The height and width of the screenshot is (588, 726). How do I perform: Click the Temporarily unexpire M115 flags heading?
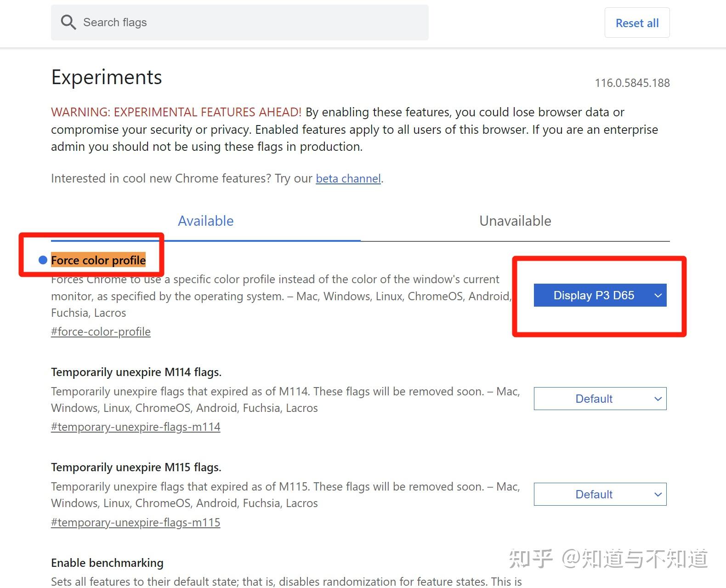click(x=136, y=468)
